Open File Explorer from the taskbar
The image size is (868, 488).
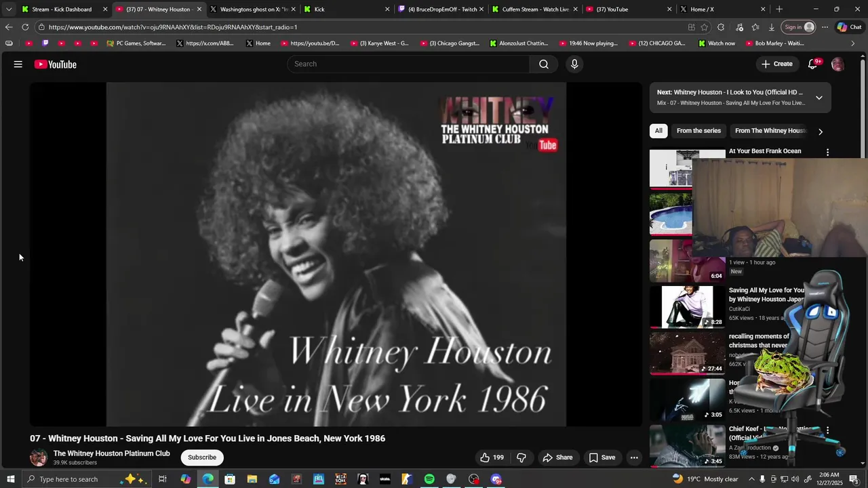pyautogui.click(x=252, y=479)
